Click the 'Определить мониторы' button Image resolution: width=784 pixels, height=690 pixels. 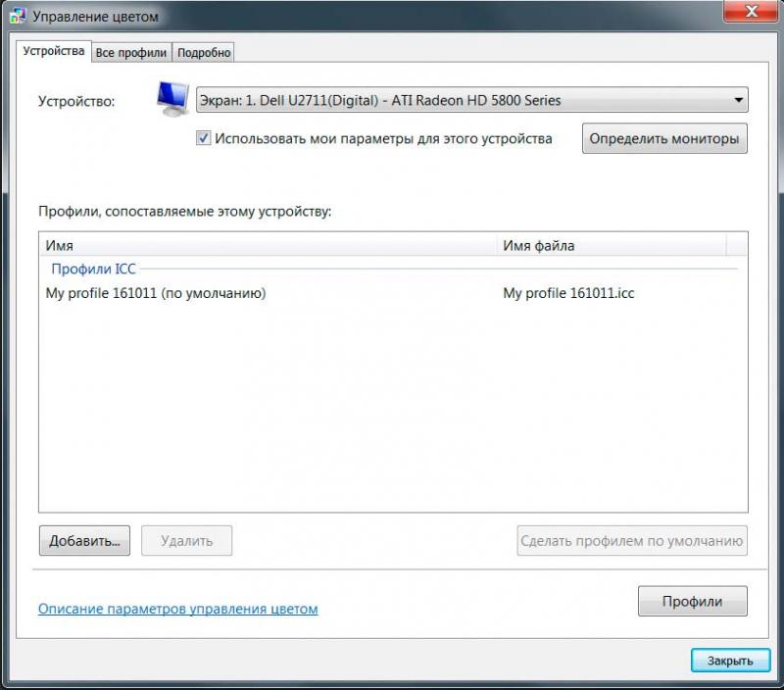tap(664, 138)
